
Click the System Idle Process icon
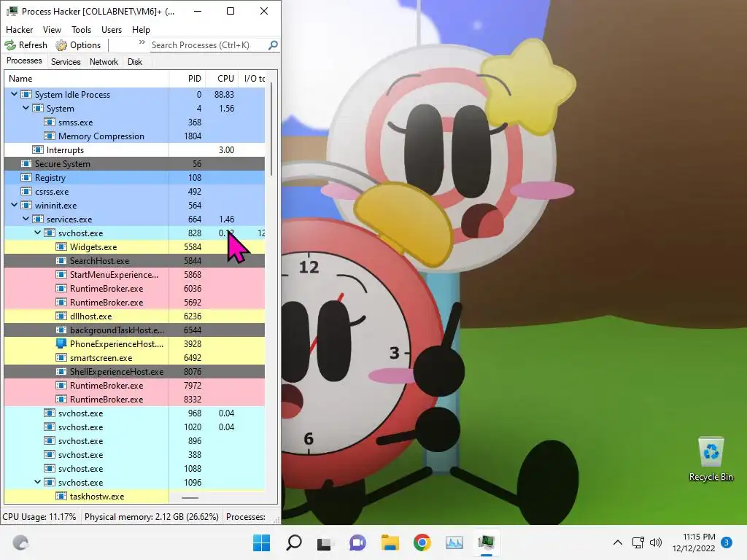pyautogui.click(x=26, y=94)
